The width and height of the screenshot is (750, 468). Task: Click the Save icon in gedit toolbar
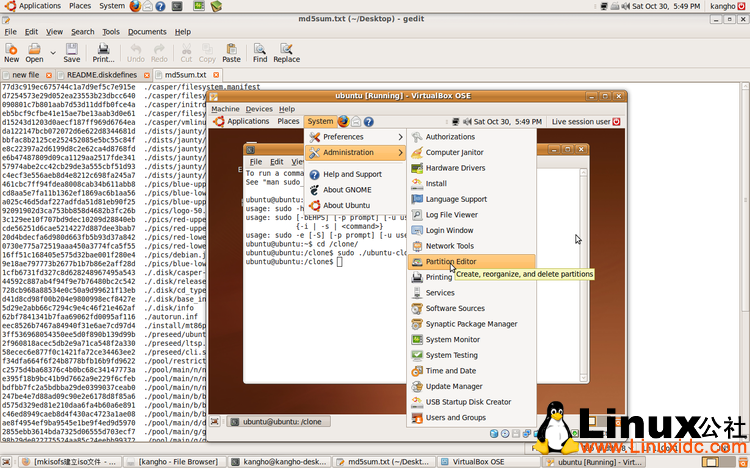coord(72,53)
